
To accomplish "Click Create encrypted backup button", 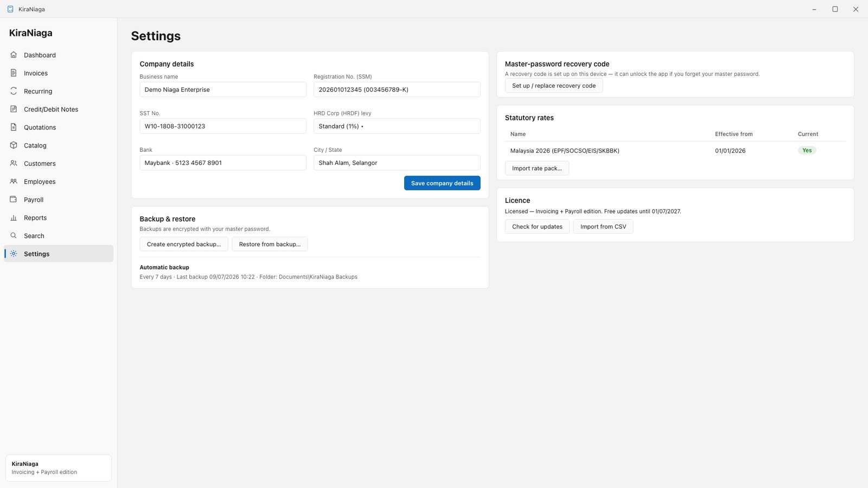I will [x=184, y=244].
